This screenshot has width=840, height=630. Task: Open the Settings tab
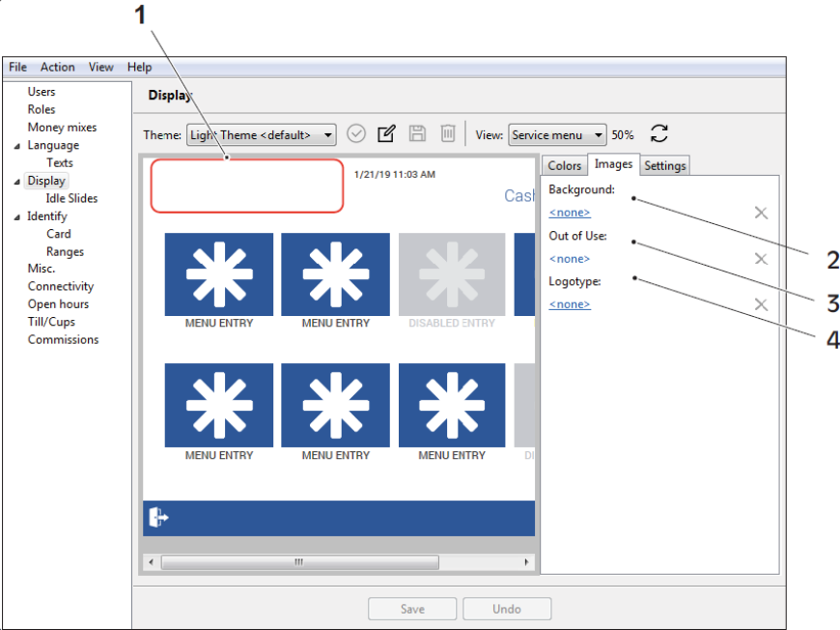pos(664,165)
